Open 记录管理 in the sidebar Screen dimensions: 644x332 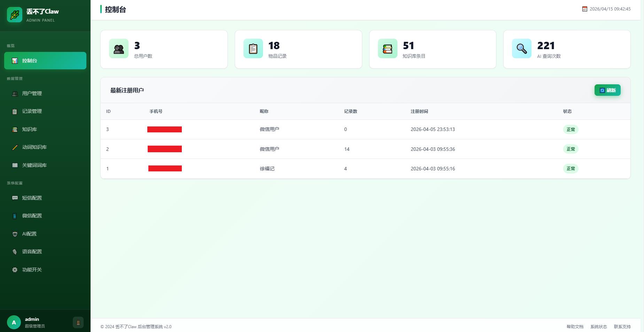32,111
